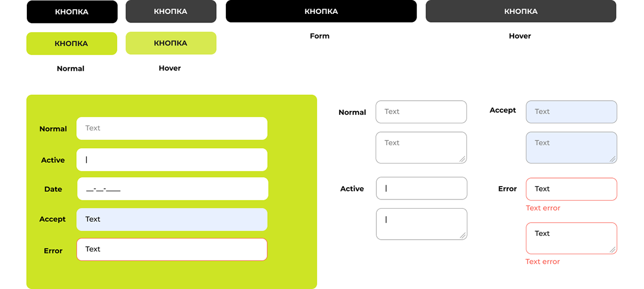Click the small black КНОПКА button
Image resolution: width=644 pixels, height=289 pixels.
[x=72, y=12]
